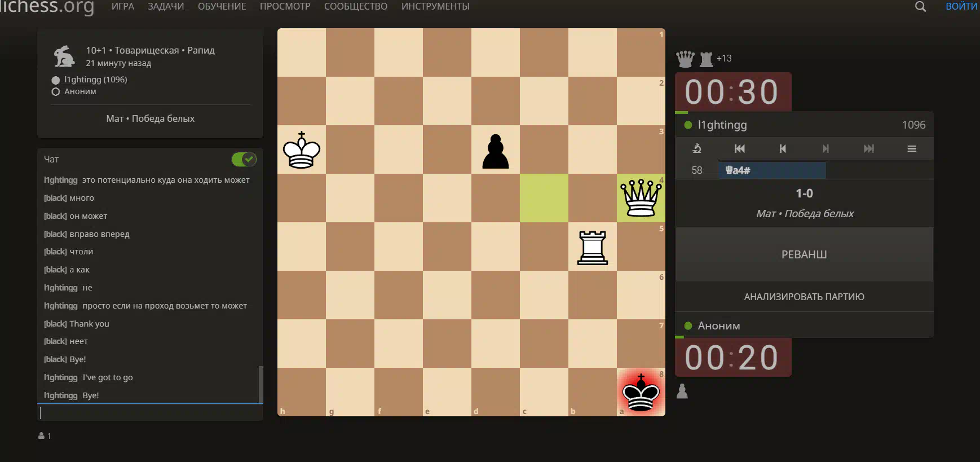Image resolution: width=980 pixels, height=462 pixels.
Task: Step forward one move
Action: tap(826, 148)
